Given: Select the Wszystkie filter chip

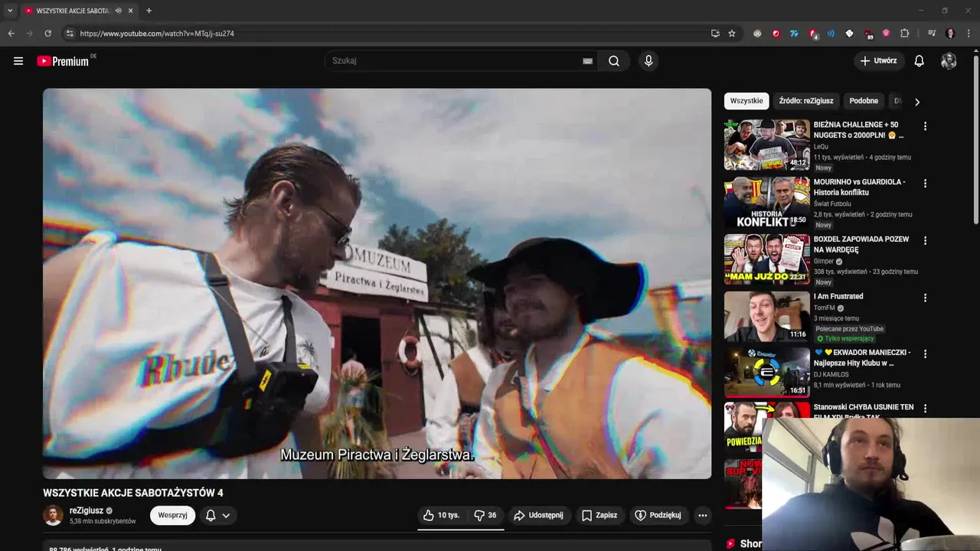Looking at the screenshot, I should (x=746, y=101).
